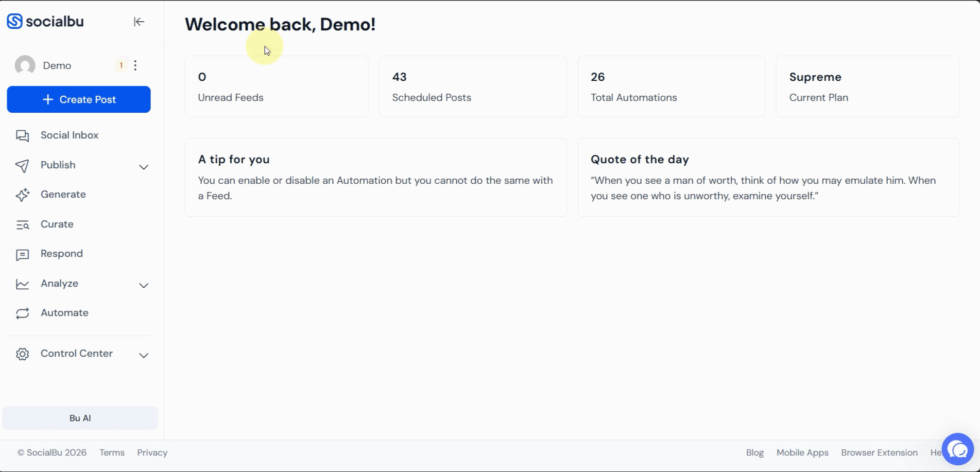Click the Control Center gear icon

tap(23, 354)
